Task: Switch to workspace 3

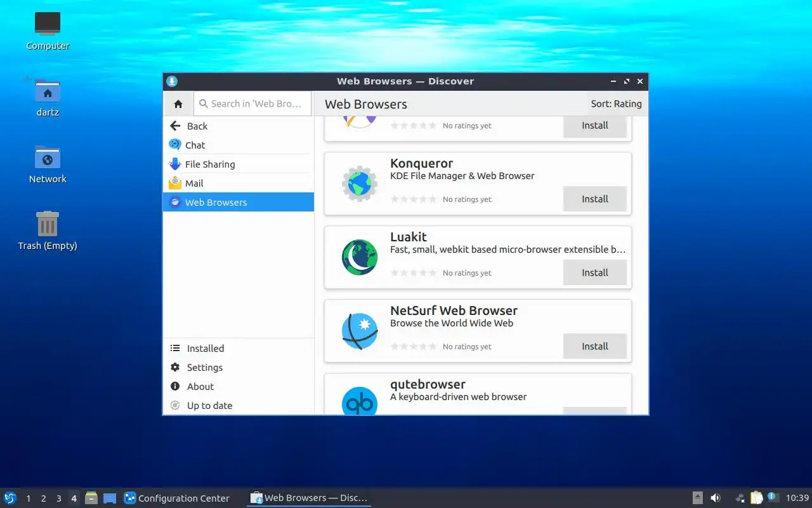Action: pos(59,498)
